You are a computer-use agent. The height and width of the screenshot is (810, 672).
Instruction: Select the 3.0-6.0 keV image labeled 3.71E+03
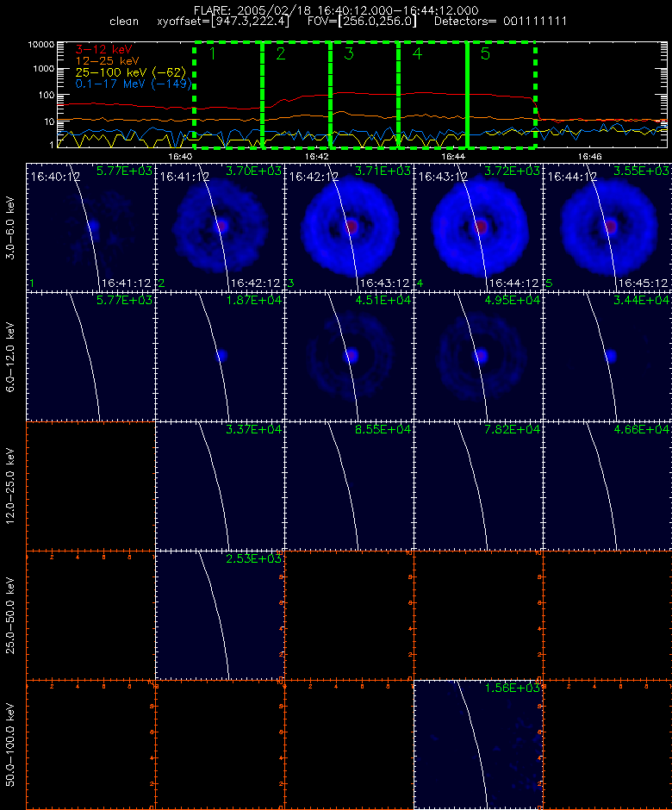click(349, 227)
